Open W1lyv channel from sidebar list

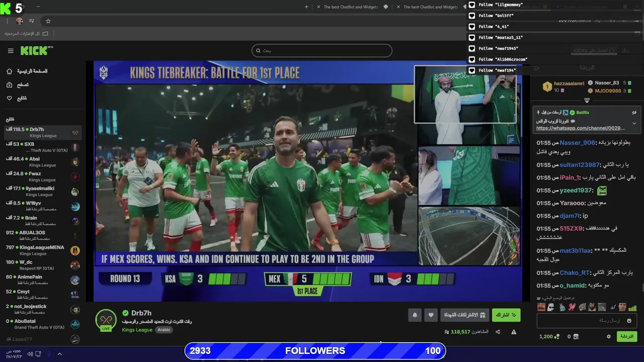[43, 206]
